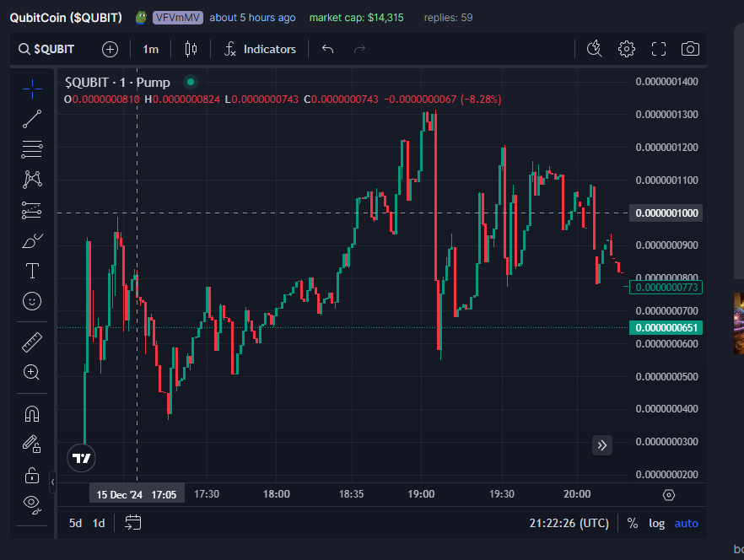744x560 pixels.
Task: Open the $QUBIT symbol search
Action: click(x=46, y=49)
